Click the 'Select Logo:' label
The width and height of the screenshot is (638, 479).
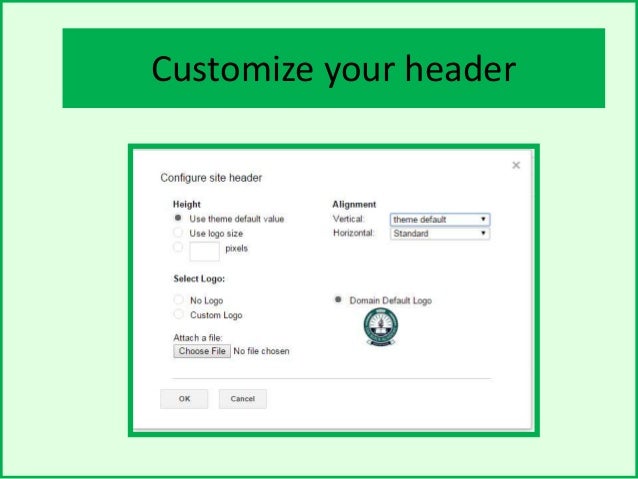(199, 279)
